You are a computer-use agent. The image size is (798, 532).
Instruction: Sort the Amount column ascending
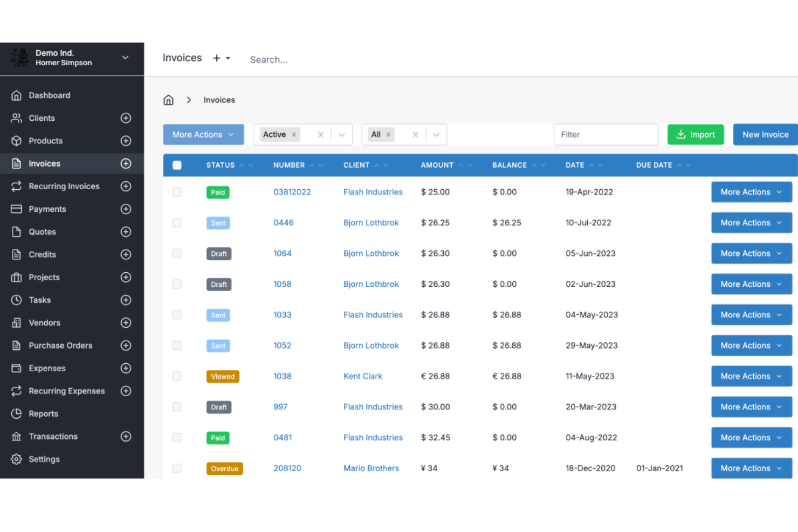[462, 165]
